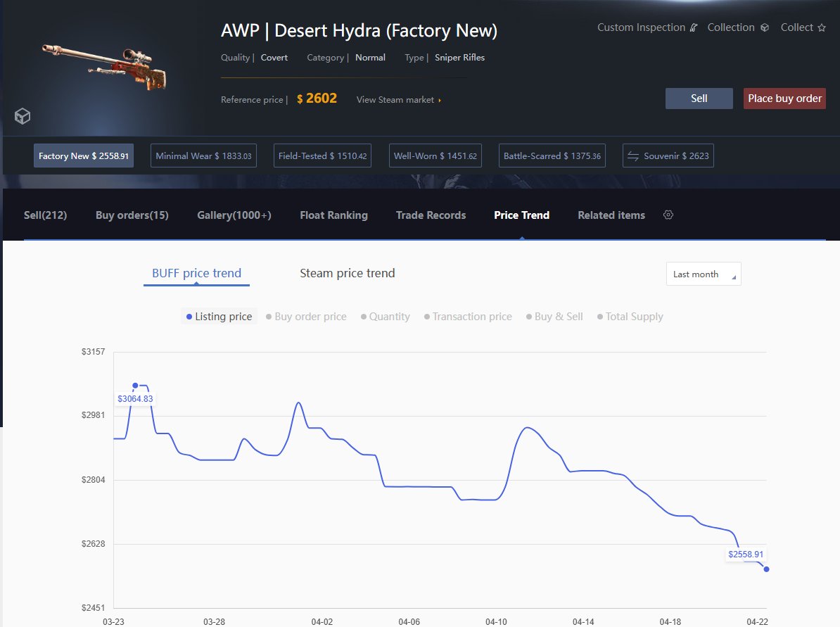
Task: Click the Collection cube icon
Action: (765, 28)
